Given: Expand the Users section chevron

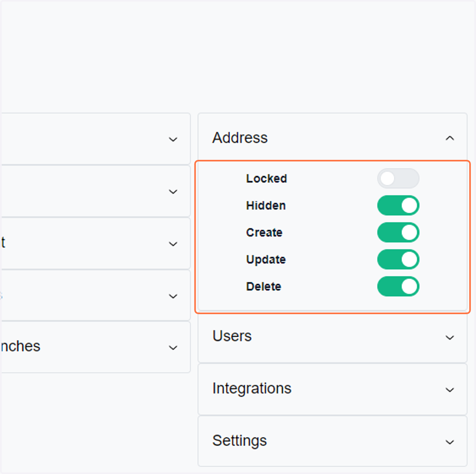Looking at the screenshot, I should pos(450,338).
